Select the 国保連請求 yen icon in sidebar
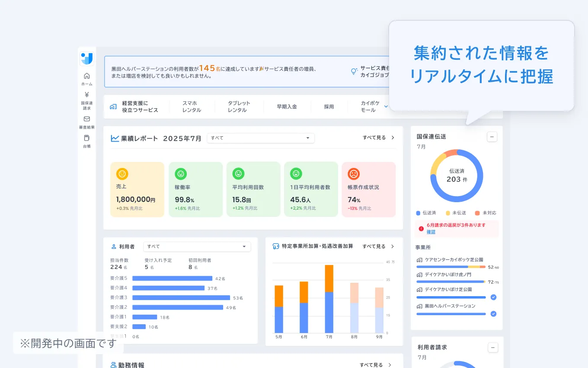 [x=86, y=95]
